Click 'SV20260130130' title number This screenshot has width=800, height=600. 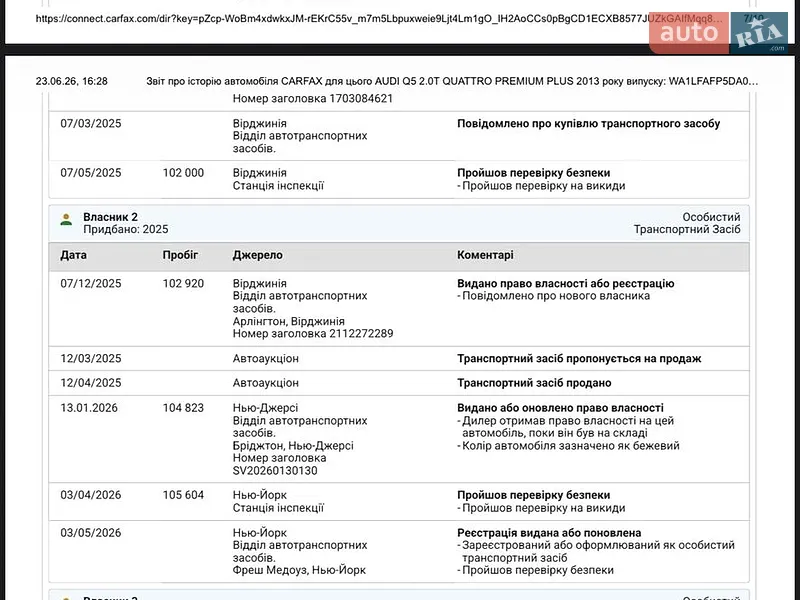275,471
